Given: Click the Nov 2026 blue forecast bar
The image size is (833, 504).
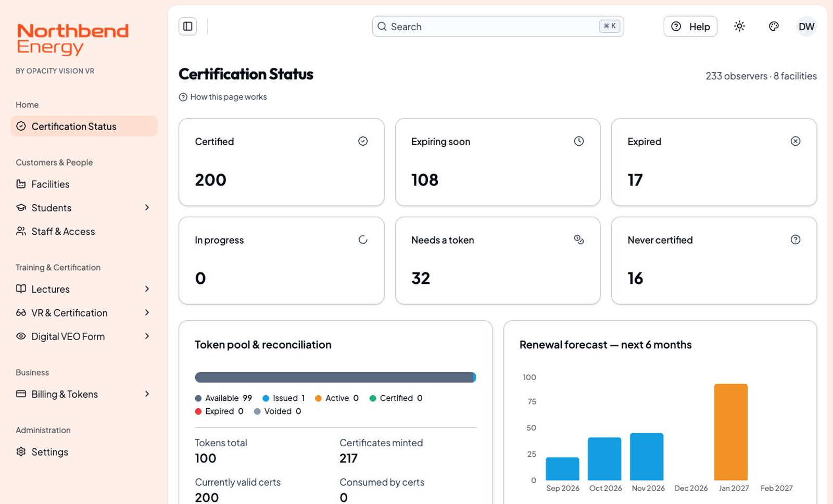Looking at the screenshot, I should pyautogui.click(x=647, y=457).
